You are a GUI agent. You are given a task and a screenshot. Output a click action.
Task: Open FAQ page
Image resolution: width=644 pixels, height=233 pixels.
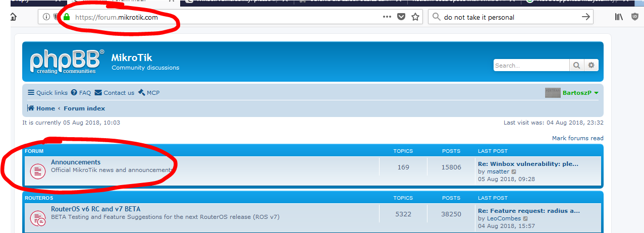point(81,93)
